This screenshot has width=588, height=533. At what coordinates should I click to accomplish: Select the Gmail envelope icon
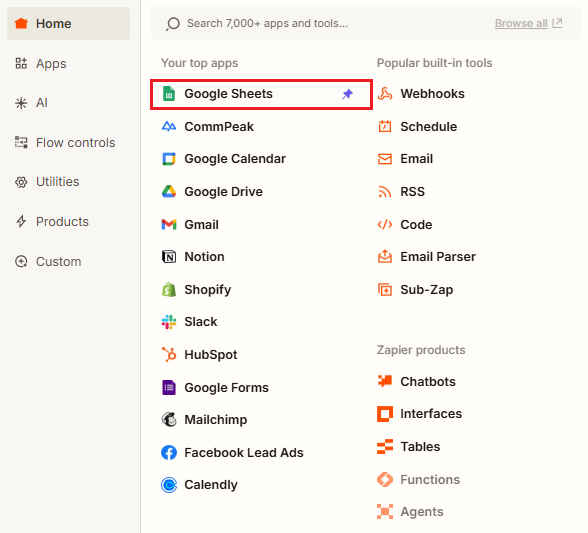pos(169,224)
